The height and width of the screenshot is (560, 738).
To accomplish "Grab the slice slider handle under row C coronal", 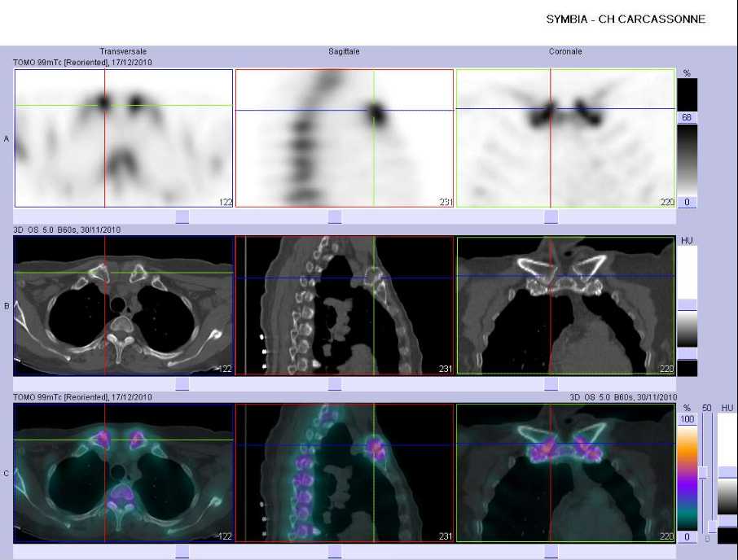I will 551,552.
